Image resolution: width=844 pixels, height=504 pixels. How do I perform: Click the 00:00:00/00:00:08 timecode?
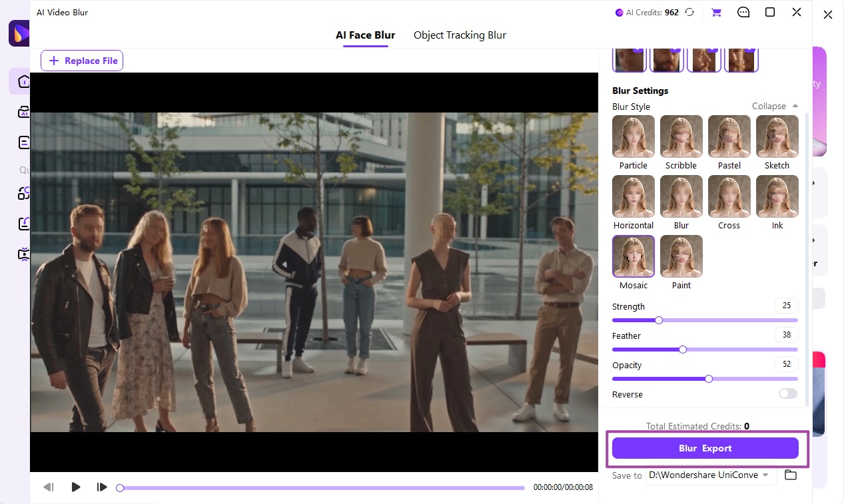click(x=563, y=487)
